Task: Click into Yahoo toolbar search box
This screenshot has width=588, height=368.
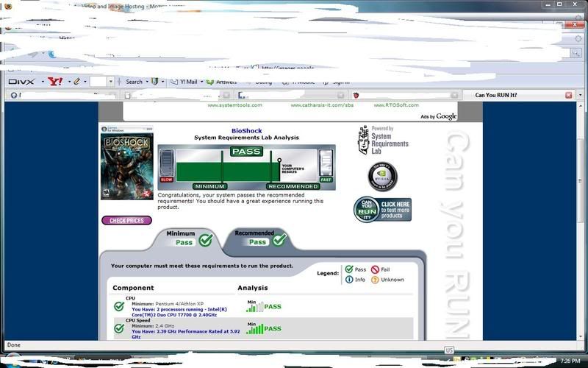Action: point(98,81)
